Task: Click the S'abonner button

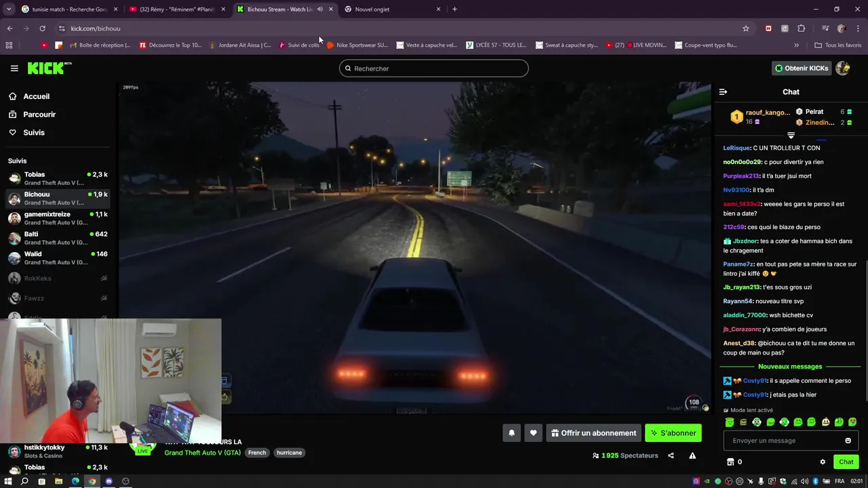Action: point(673,433)
